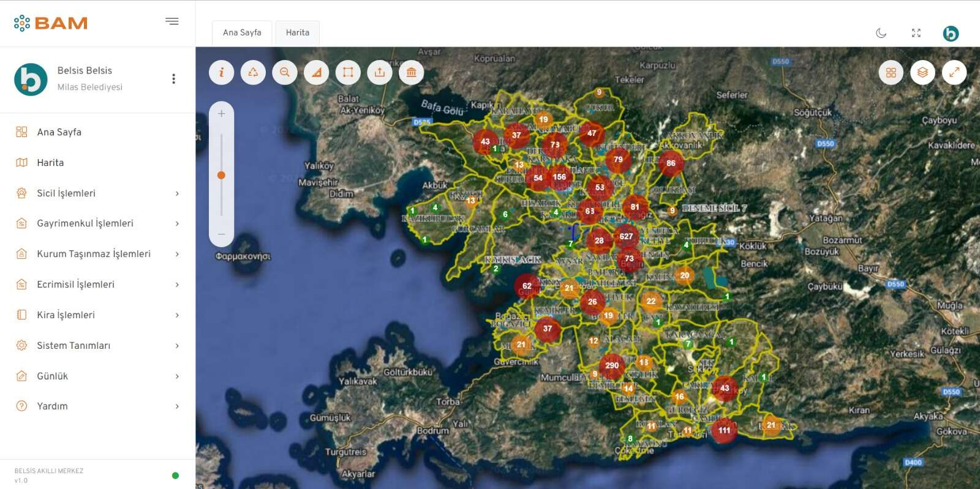Click the institution building map icon
Image resolution: width=980 pixels, height=489 pixels.
411,72
